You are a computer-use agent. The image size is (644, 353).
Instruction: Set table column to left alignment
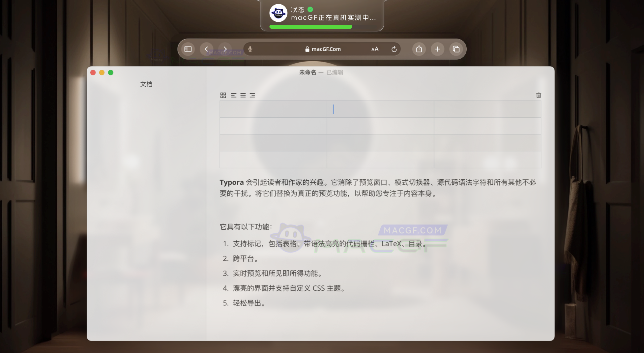tap(233, 95)
